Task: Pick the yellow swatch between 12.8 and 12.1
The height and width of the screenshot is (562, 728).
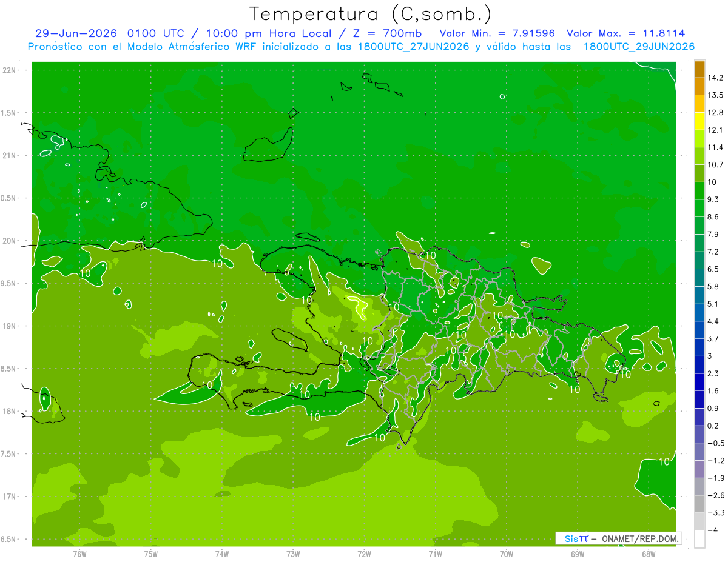Action: click(699, 121)
